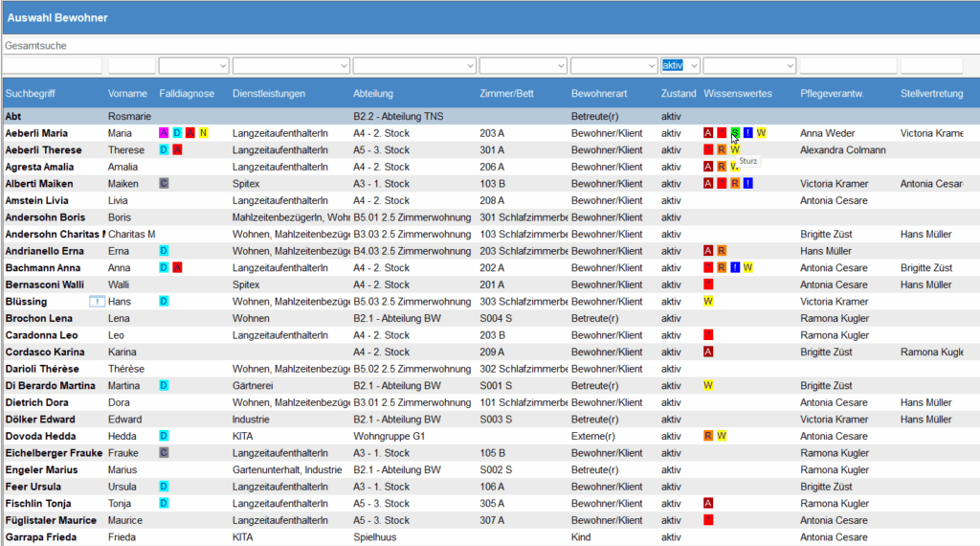The image size is (980, 546).
Task: Click cyan D diagnosis icon for Feer Ursula
Action: coord(165,487)
